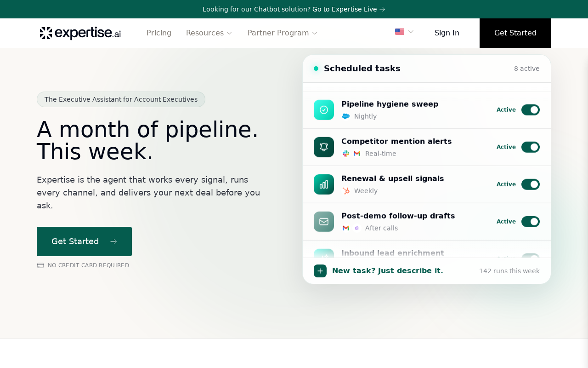Screen dimensions: 588x368
Task: Click the Competitor mention alerts bell icon
Action: pos(324,147)
